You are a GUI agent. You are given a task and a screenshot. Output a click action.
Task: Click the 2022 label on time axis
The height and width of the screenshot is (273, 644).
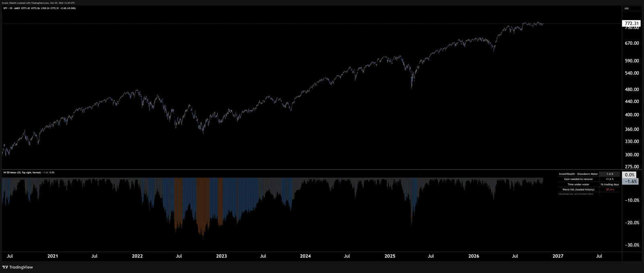tap(137, 256)
